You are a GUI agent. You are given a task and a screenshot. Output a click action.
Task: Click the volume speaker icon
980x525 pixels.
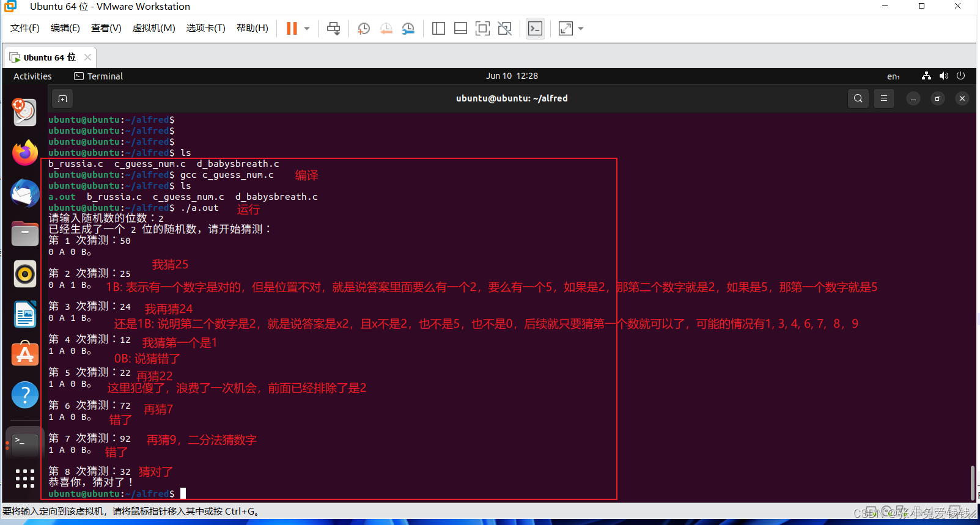[x=944, y=76]
